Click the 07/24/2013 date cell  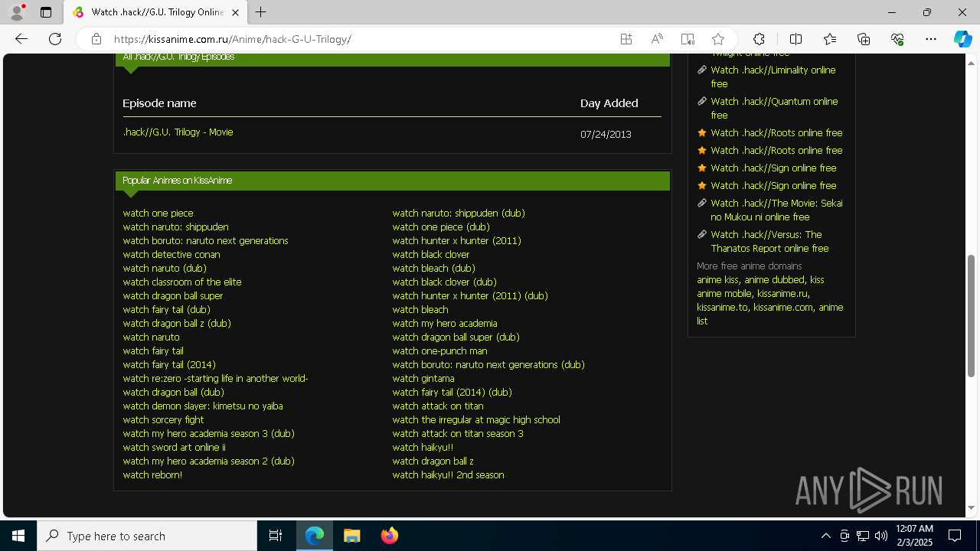pos(606,134)
